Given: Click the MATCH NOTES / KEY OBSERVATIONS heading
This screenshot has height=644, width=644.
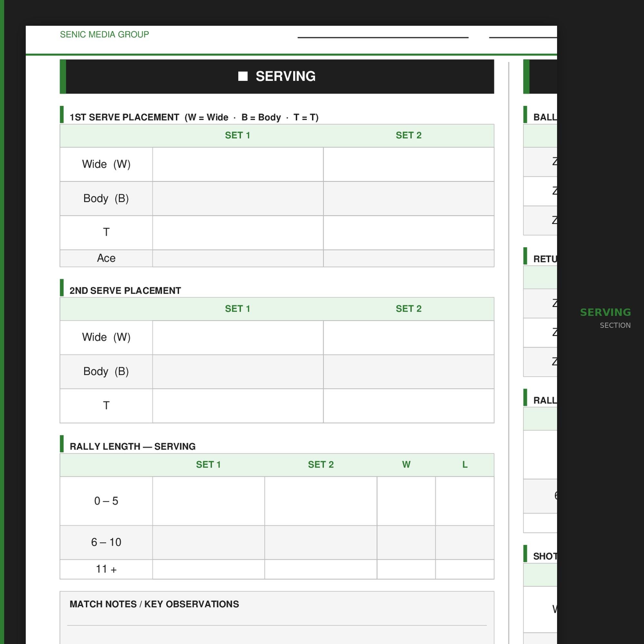Looking at the screenshot, I should pos(154,604).
